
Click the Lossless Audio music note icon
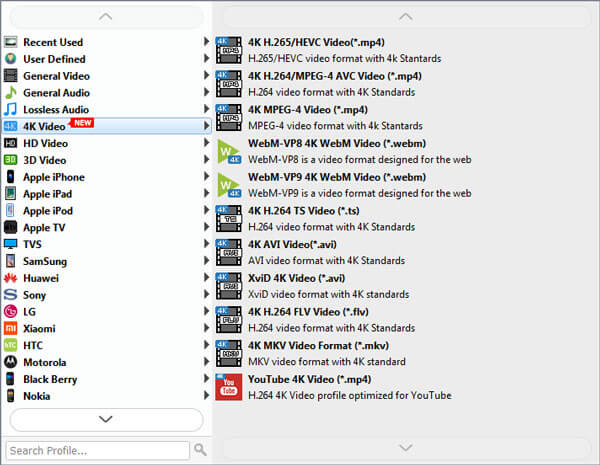(10, 109)
